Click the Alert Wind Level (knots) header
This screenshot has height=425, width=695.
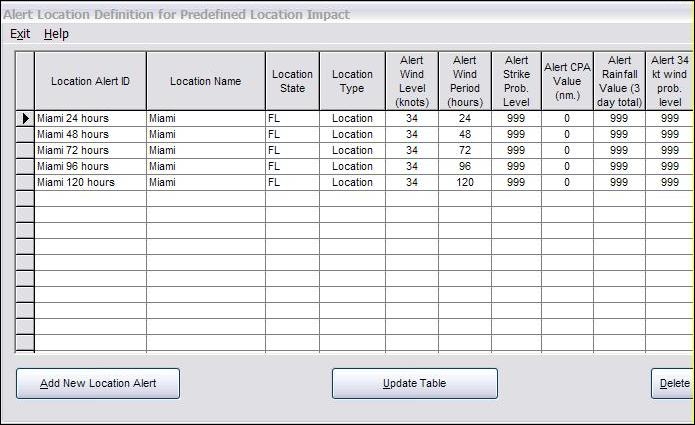[x=411, y=81]
